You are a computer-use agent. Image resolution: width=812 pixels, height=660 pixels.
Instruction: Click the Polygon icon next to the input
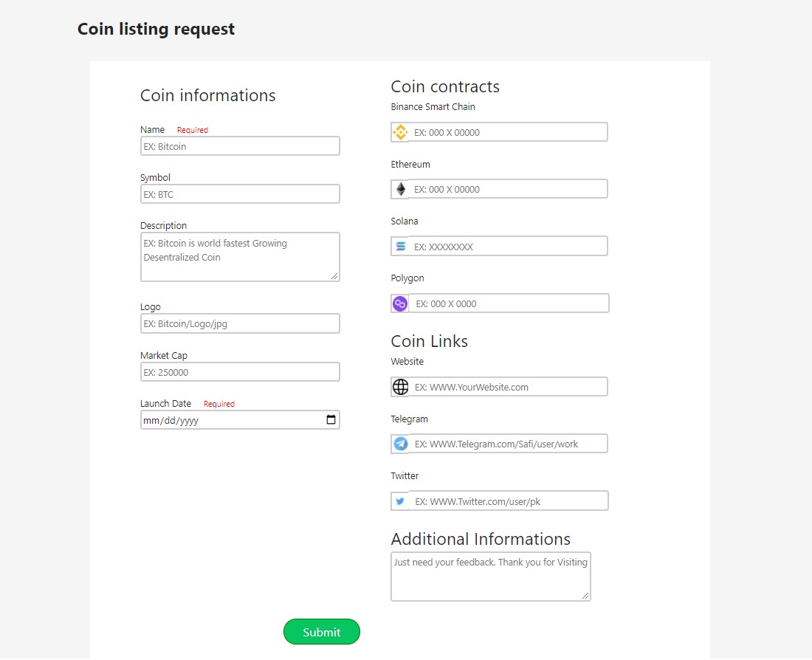(x=399, y=303)
